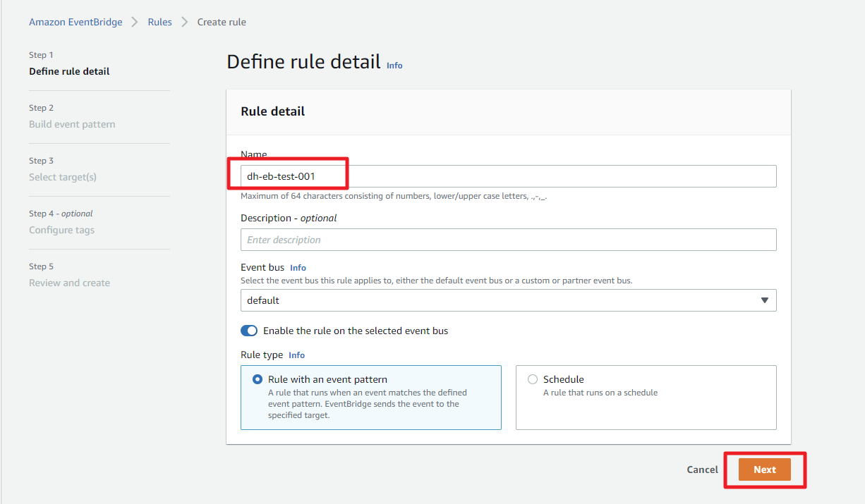Go to Step 5 Review and create
This screenshot has height=504, width=865.
pyautogui.click(x=69, y=283)
